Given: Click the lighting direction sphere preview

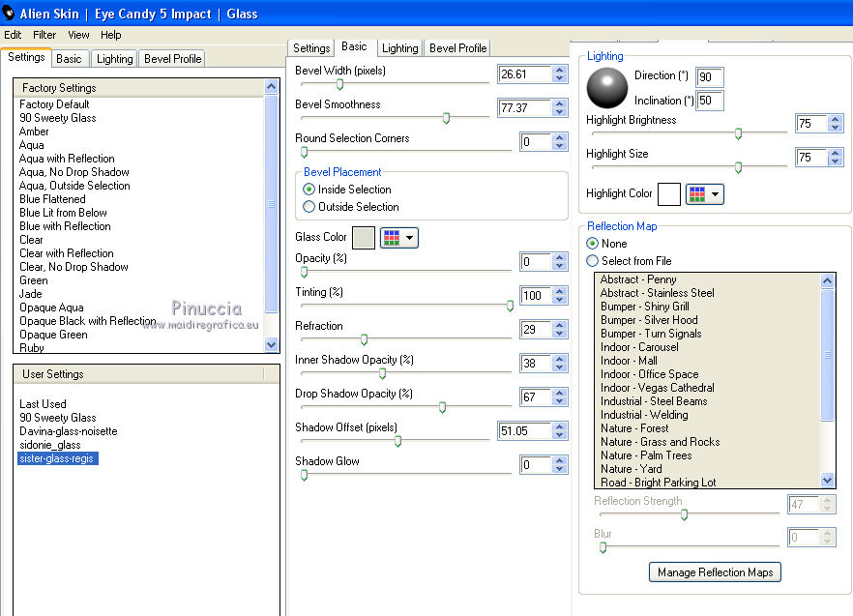Looking at the screenshot, I should click(x=607, y=88).
